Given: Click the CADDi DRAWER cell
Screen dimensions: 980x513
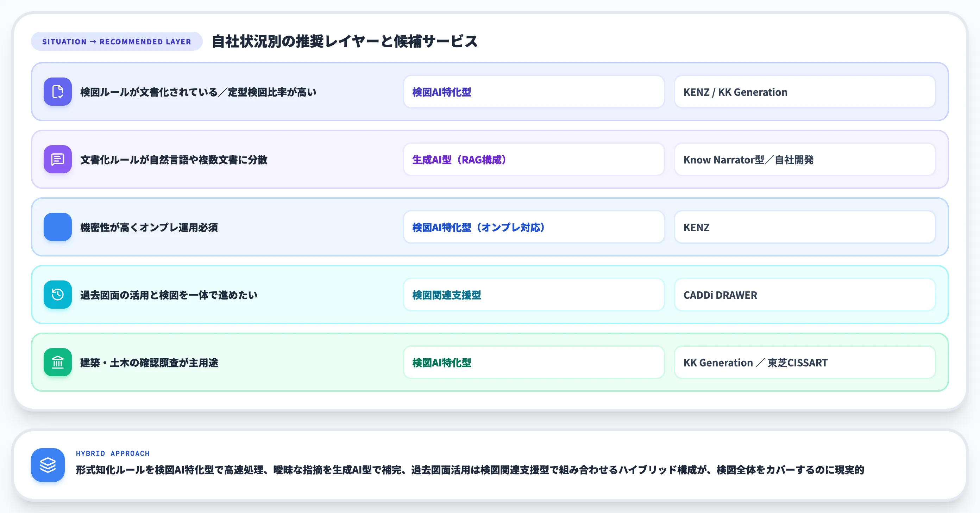Looking at the screenshot, I should pos(805,295).
